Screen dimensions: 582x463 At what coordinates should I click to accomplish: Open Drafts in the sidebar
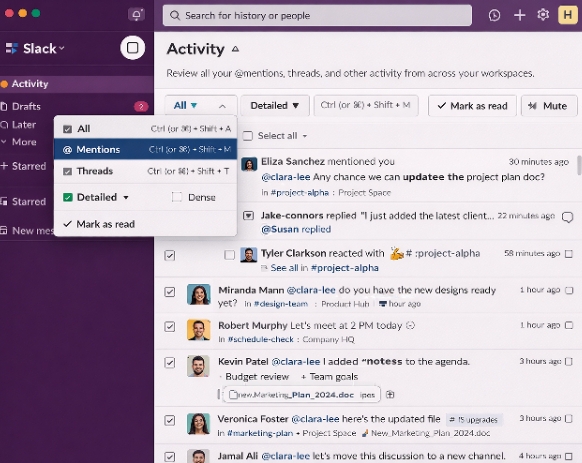click(77, 107)
